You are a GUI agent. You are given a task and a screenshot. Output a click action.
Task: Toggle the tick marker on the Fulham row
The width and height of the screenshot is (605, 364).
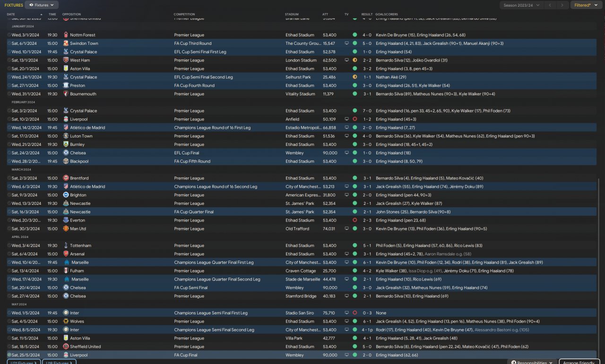(x=9, y=271)
